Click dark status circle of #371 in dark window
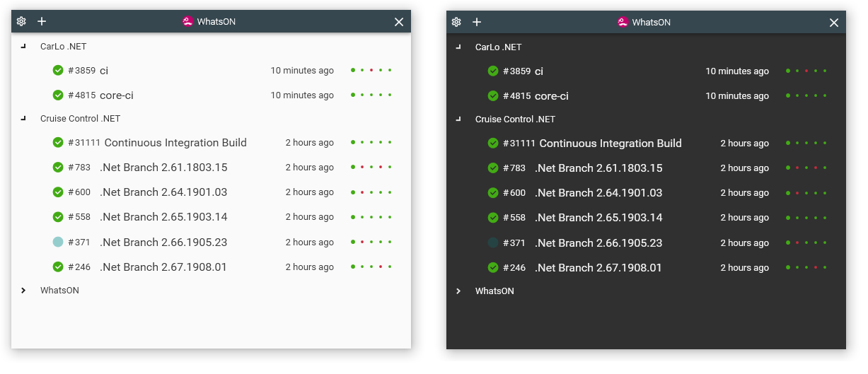 coord(493,242)
